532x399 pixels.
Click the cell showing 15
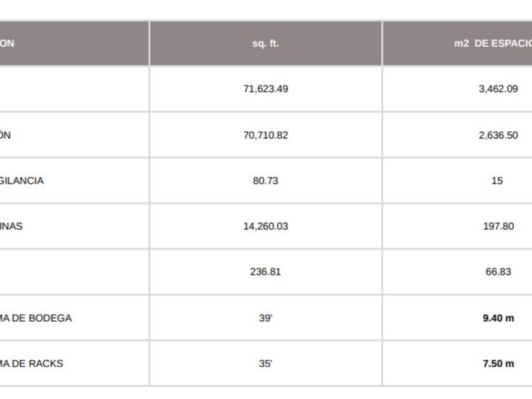[497, 180]
